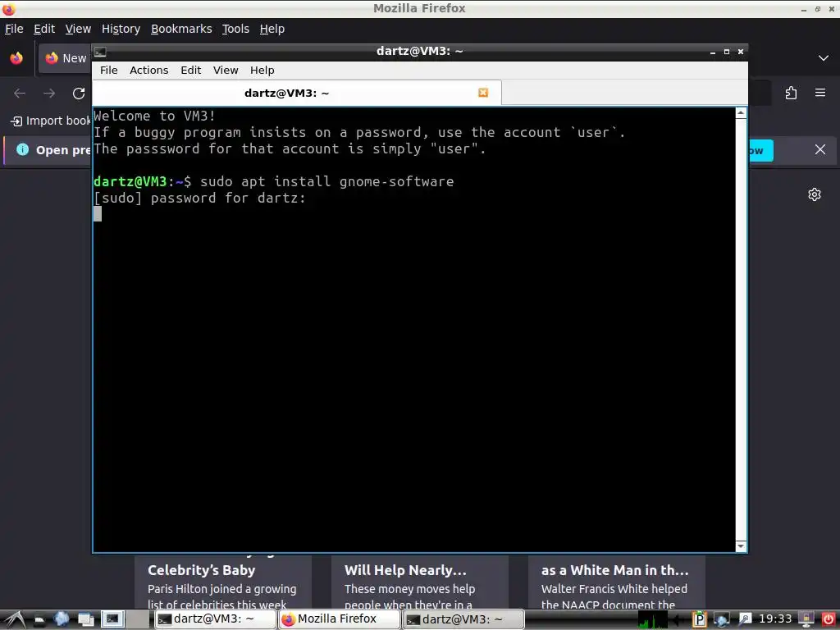Click the 'Welcome to VM3!' line
This screenshot has width=840, height=630.
point(154,116)
